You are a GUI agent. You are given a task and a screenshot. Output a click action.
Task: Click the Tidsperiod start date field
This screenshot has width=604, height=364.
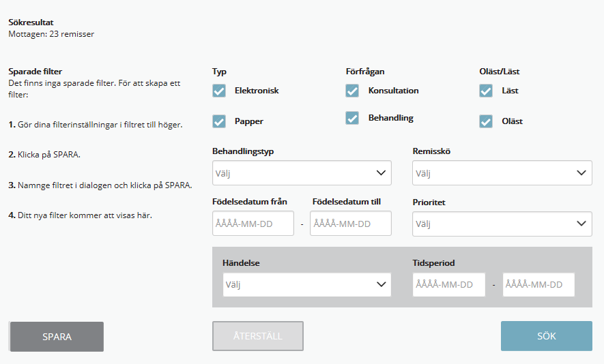(x=448, y=285)
